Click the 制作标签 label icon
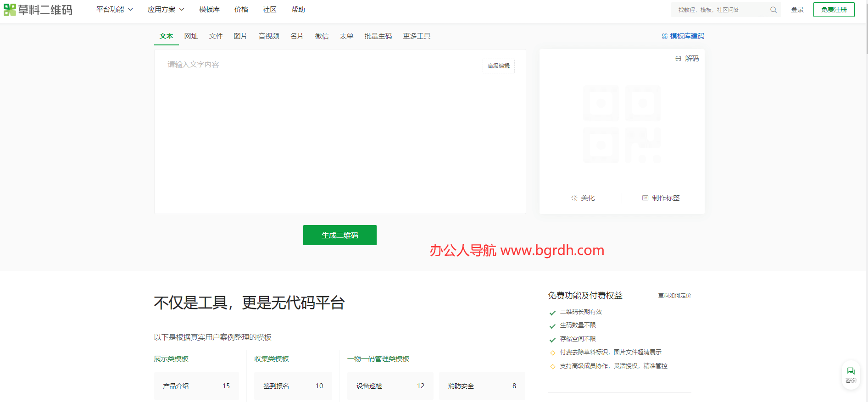The height and width of the screenshot is (402, 868). coord(645,198)
